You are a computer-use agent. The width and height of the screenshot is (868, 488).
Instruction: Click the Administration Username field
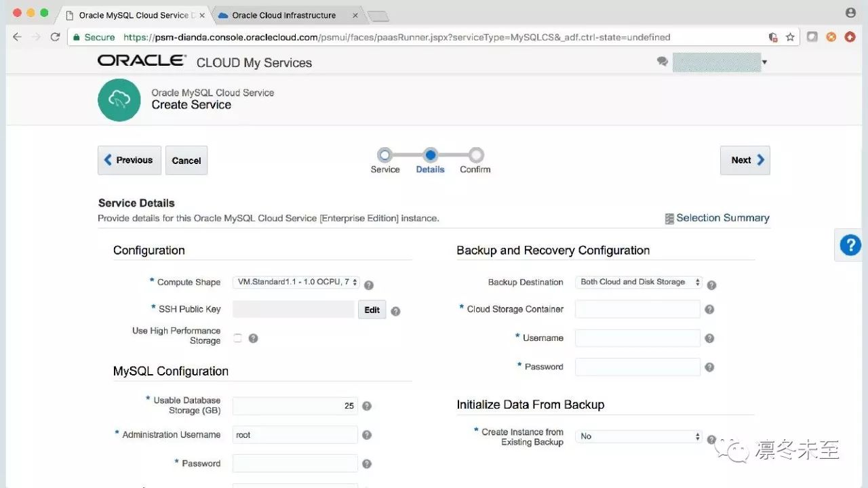tap(295, 435)
